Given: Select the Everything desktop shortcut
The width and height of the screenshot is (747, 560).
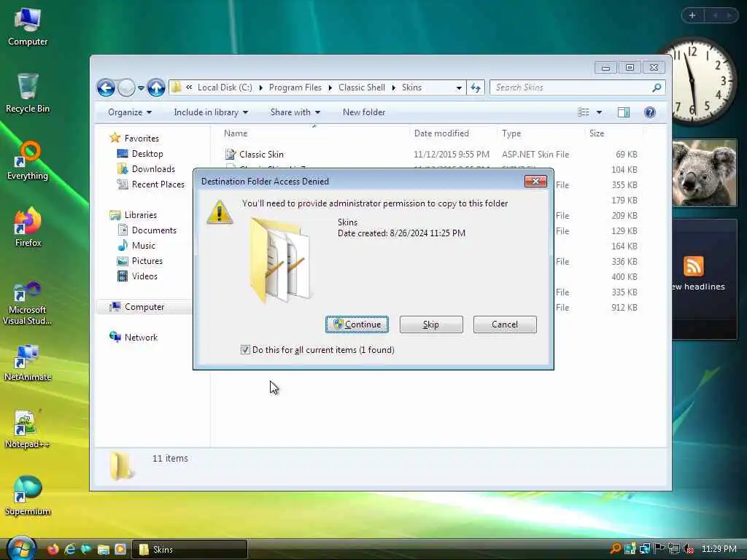Looking at the screenshot, I should (28, 160).
